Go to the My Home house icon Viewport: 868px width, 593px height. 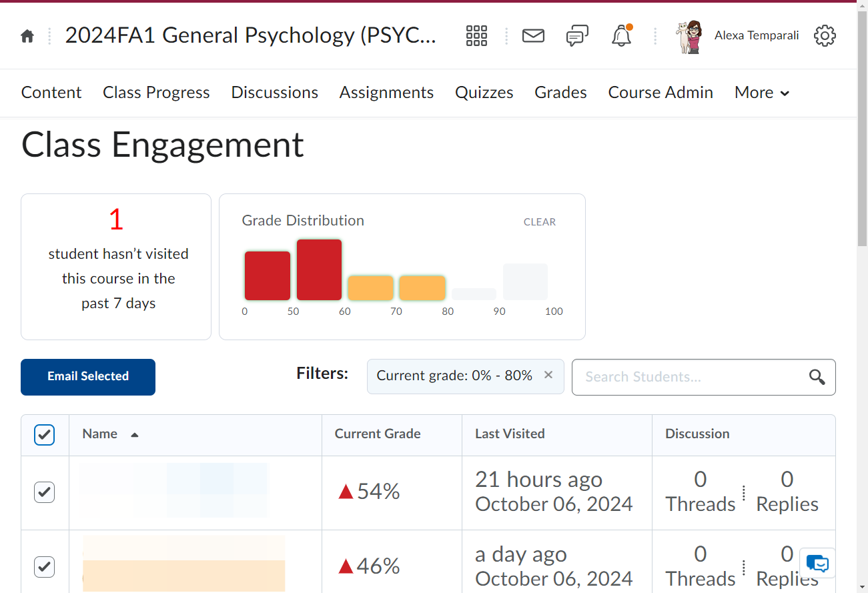point(27,36)
